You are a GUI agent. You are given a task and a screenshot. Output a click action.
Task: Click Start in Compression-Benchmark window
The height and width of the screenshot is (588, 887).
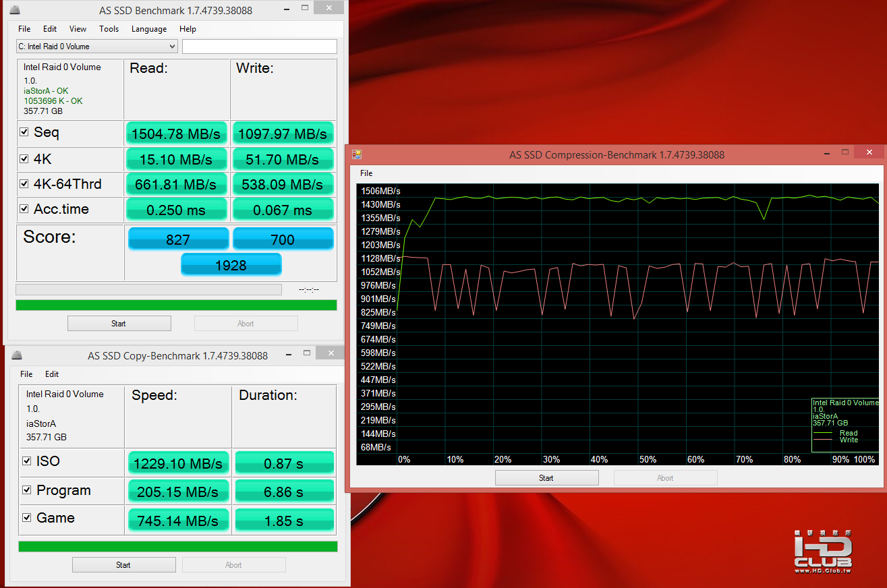point(546,478)
